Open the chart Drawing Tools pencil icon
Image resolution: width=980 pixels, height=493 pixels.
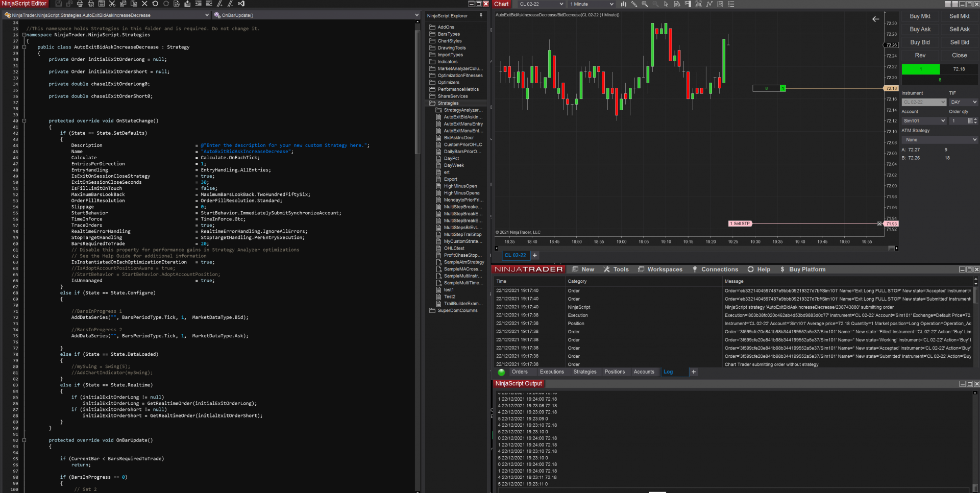634,4
